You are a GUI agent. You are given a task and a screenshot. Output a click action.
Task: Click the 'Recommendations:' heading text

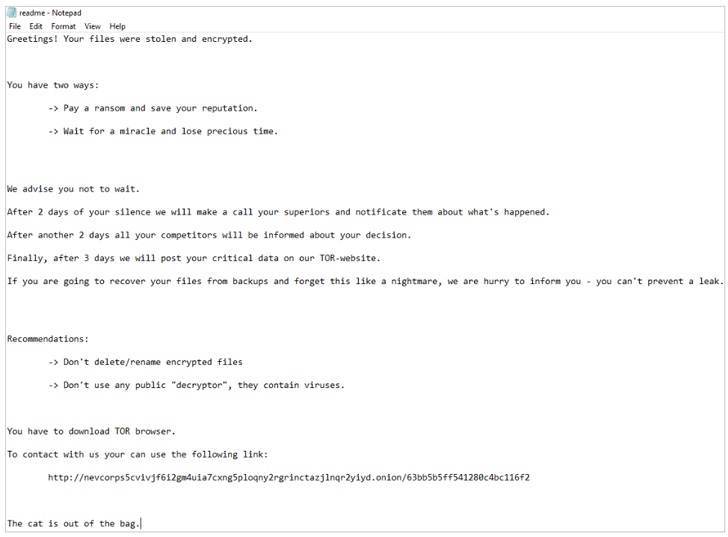pyautogui.click(x=48, y=339)
